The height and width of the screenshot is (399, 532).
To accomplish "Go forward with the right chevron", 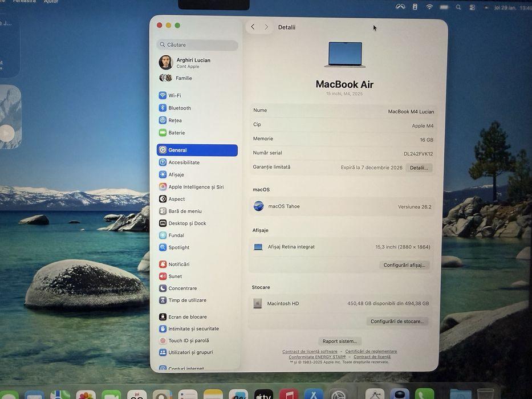I will [x=266, y=27].
